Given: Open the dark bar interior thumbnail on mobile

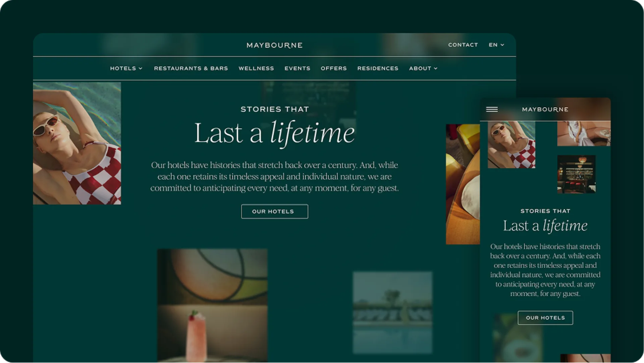Looking at the screenshot, I should point(576,174).
